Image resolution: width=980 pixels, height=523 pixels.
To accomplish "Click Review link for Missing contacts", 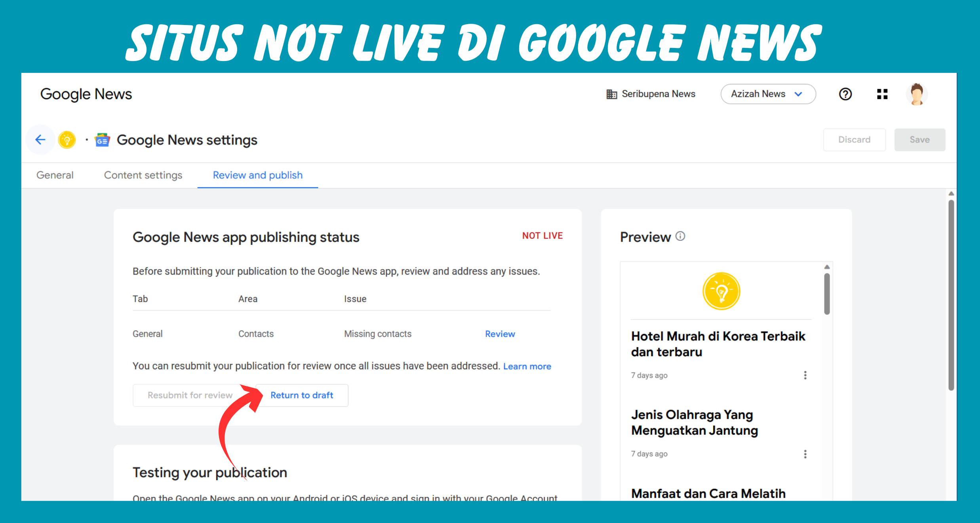I will click(500, 334).
